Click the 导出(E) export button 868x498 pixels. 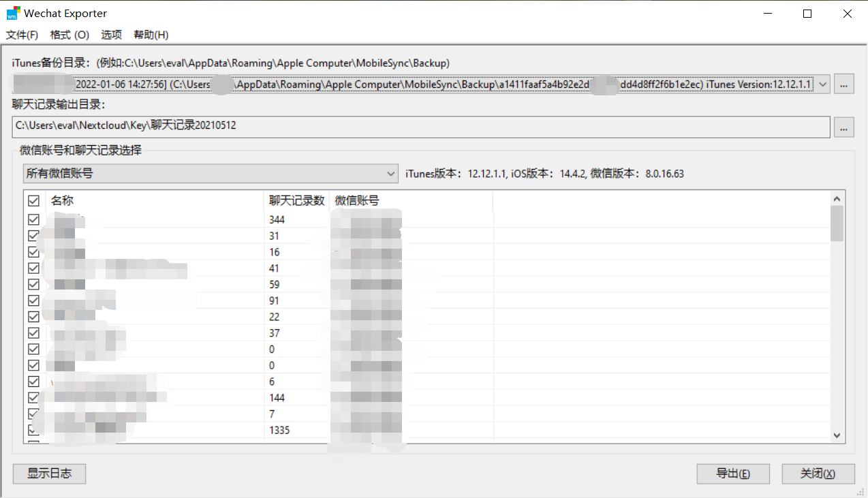point(733,473)
